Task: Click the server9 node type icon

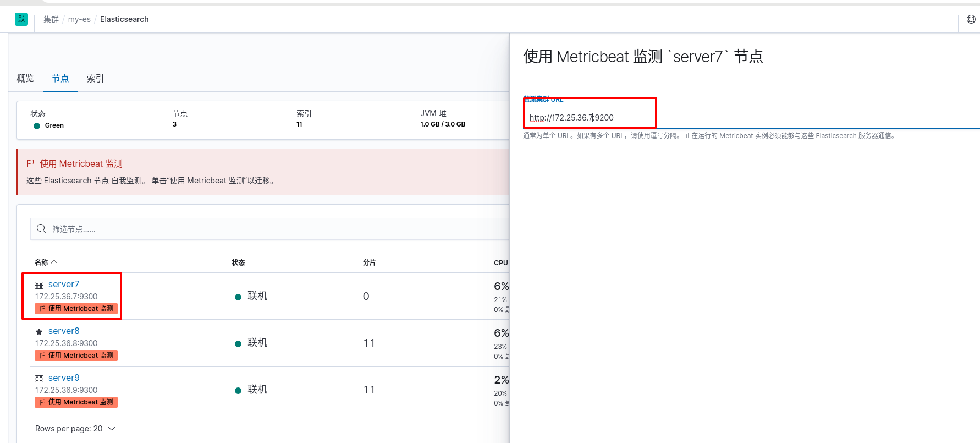Action: click(39, 379)
